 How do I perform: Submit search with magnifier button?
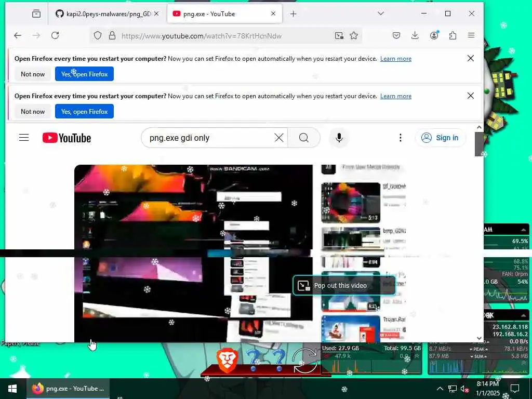(304, 137)
